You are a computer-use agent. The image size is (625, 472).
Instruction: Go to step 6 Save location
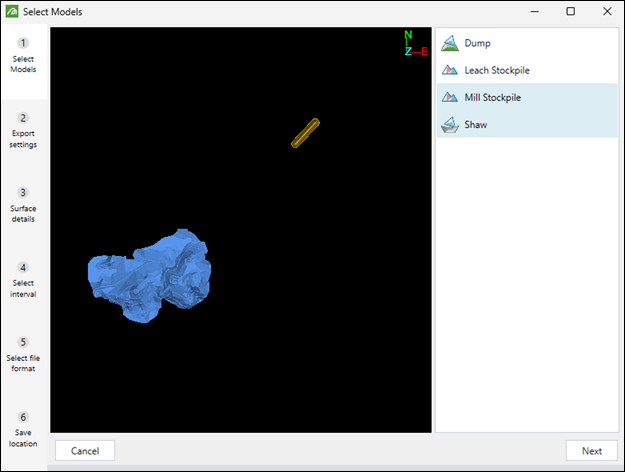23,429
